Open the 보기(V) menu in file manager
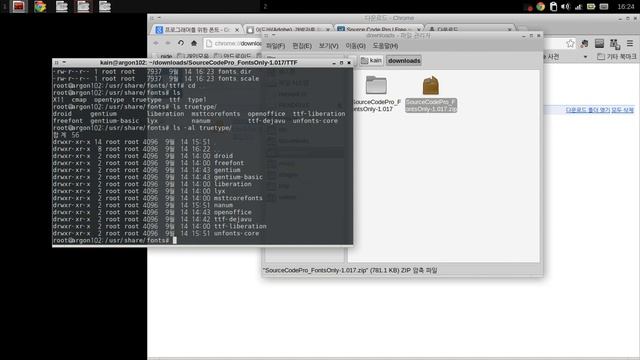Viewport: 640px width, 360px height. 329,46
